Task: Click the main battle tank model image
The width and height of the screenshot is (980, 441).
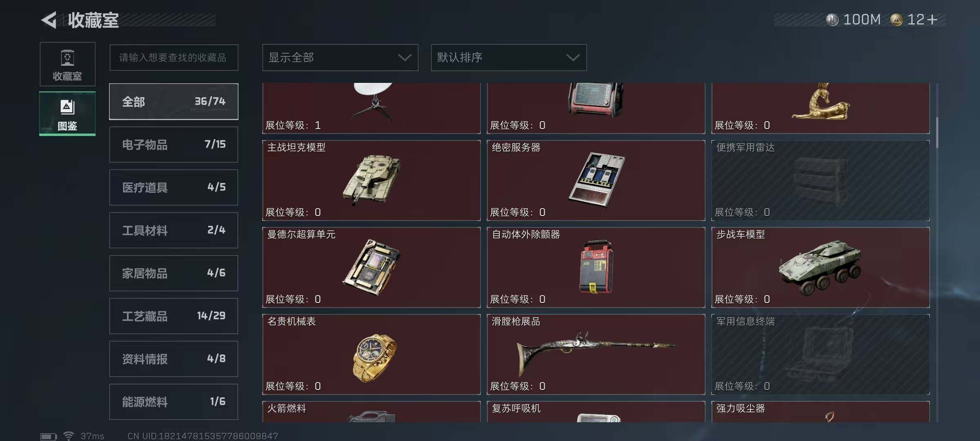Action: [x=371, y=179]
